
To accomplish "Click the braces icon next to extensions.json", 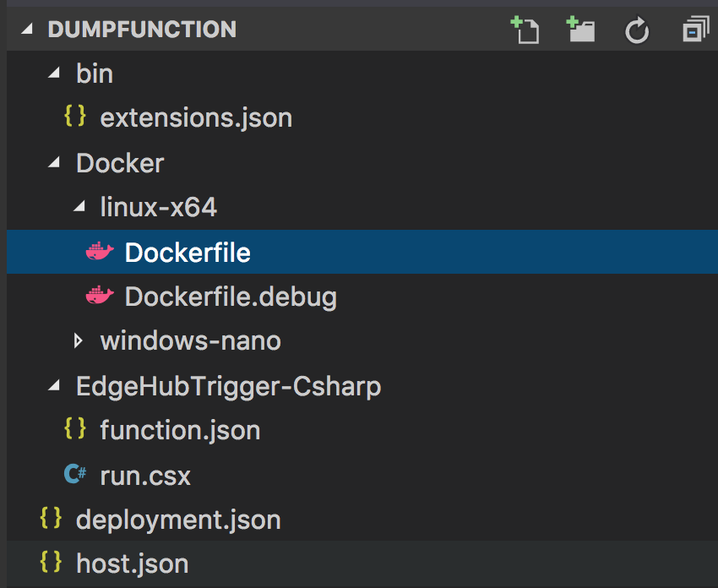I will tap(75, 116).
